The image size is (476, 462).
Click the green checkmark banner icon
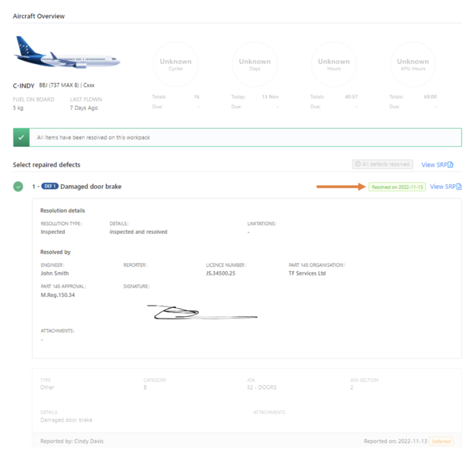(21, 137)
